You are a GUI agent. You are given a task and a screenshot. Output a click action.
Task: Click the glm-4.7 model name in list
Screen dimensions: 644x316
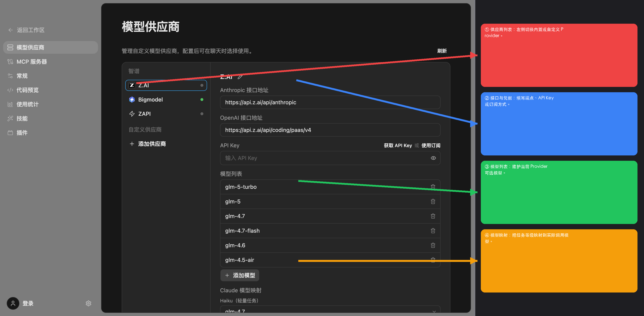[235, 216]
